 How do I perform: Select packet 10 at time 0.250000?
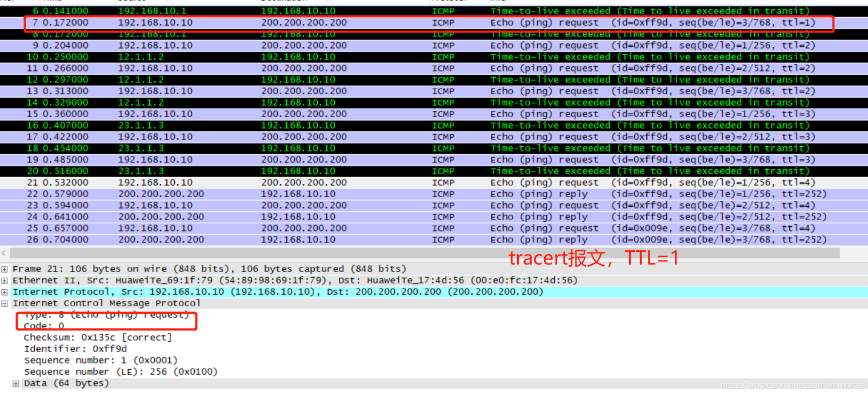(x=434, y=57)
